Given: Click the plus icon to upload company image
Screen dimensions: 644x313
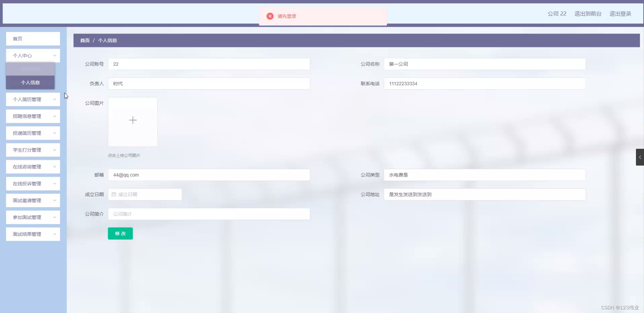Looking at the screenshot, I should pos(133,120).
